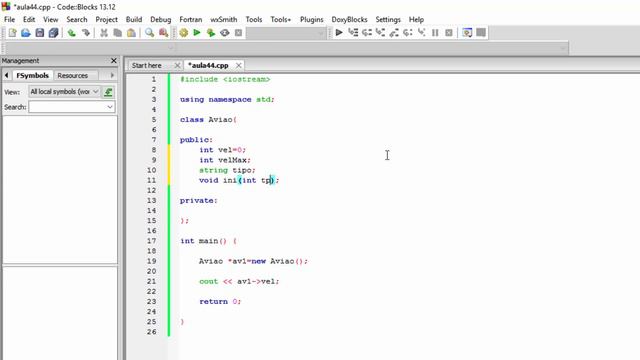Screen dimensions: 640x360
Task: Refresh the symbols list with green icon
Action: (x=108, y=92)
